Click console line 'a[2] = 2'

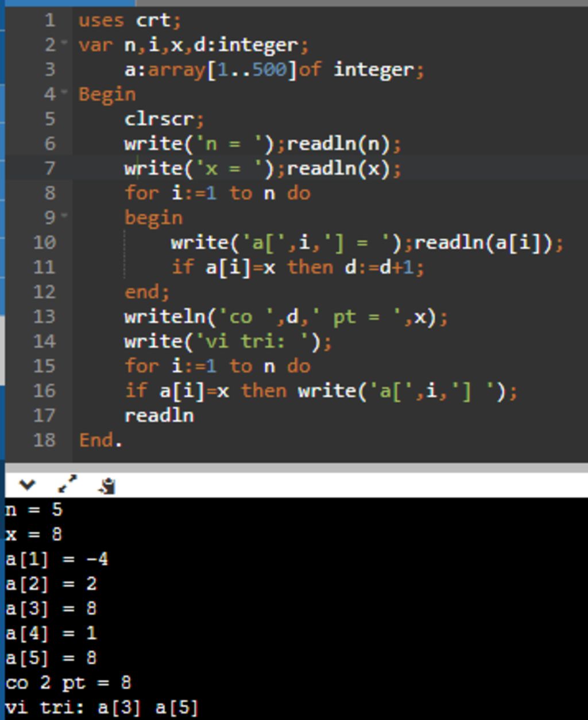[x=51, y=584]
